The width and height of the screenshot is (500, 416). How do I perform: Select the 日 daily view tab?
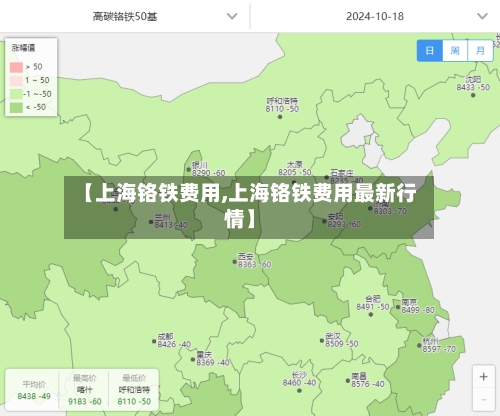[430, 51]
